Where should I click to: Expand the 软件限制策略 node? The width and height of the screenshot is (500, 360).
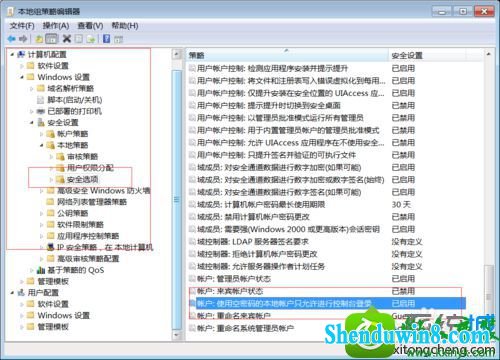tap(42, 224)
